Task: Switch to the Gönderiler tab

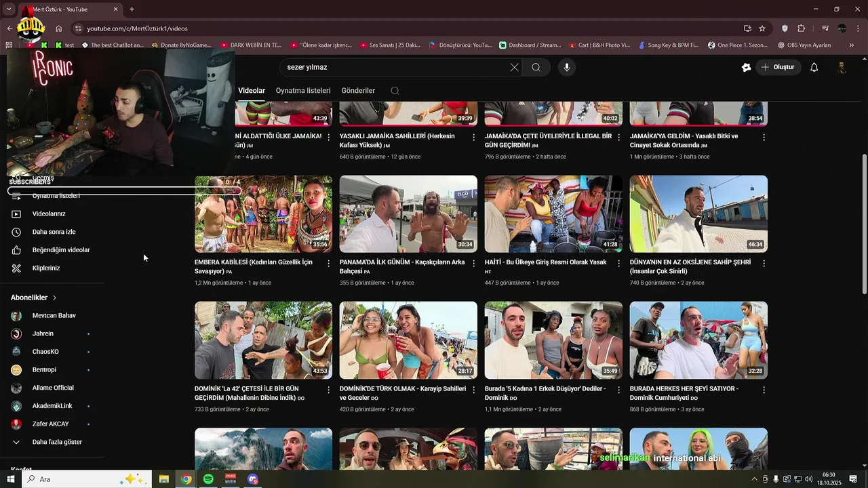Action: click(x=358, y=91)
